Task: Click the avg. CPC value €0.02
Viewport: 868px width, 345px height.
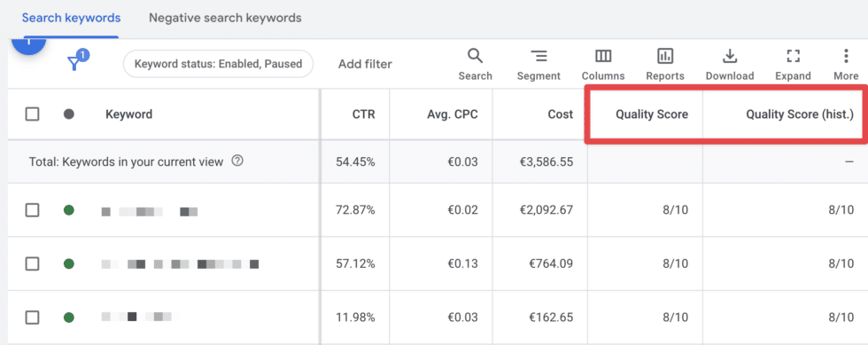Action: click(x=462, y=210)
